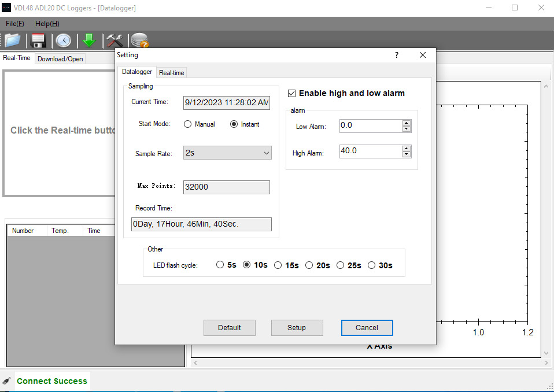This screenshot has height=392, width=554.
Task: Uncheck Enable high and low alarm
Action: [291, 93]
